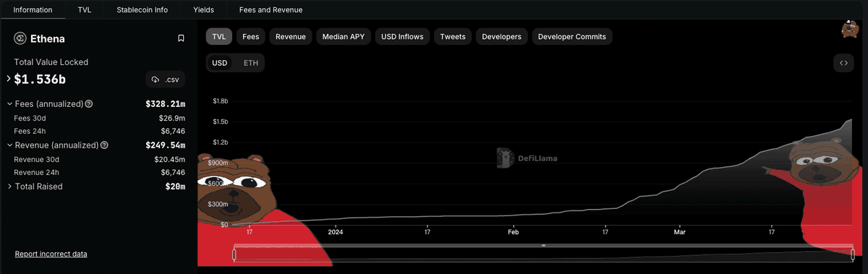The image size is (868, 274).
Task: Click the Total Raised $20m value
Action: pos(175,187)
